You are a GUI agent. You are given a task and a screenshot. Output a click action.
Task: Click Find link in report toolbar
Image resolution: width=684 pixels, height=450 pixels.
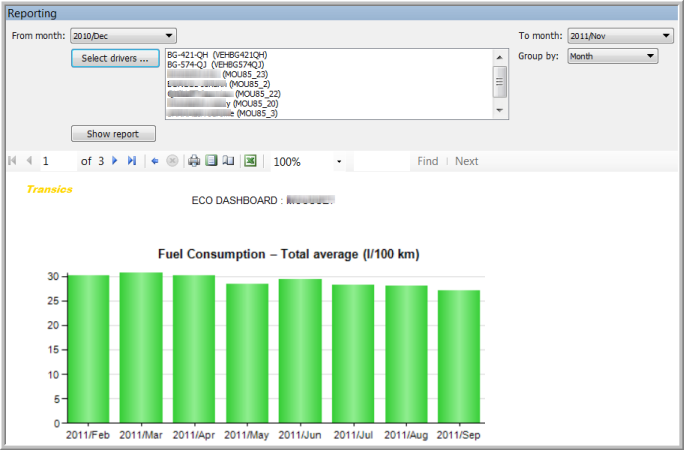pyautogui.click(x=427, y=161)
